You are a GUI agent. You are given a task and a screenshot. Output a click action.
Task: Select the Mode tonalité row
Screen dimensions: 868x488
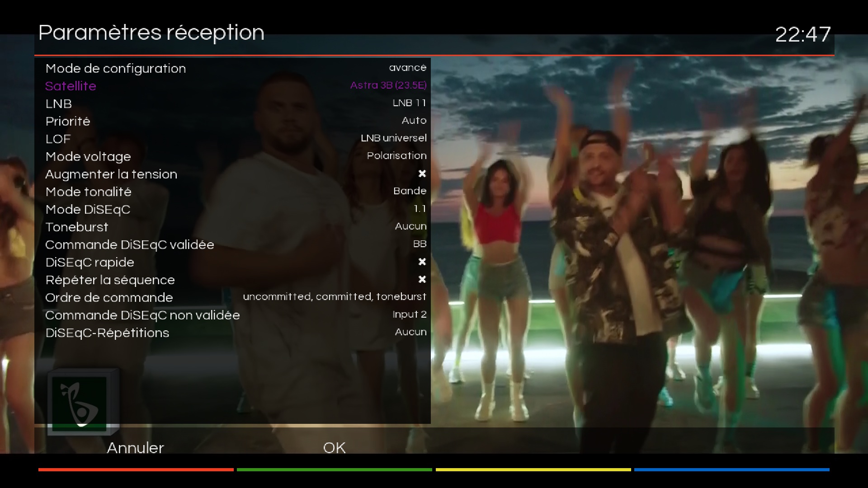coord(232,192)
